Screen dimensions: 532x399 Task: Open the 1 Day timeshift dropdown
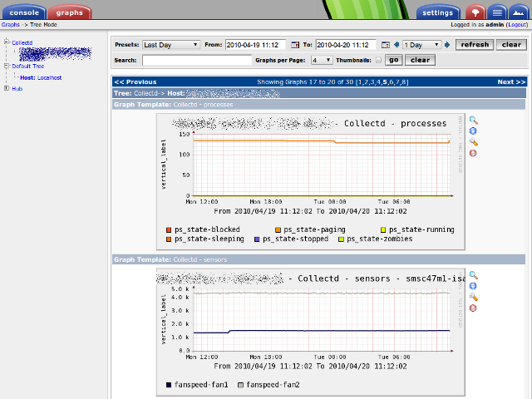point(421,45)
